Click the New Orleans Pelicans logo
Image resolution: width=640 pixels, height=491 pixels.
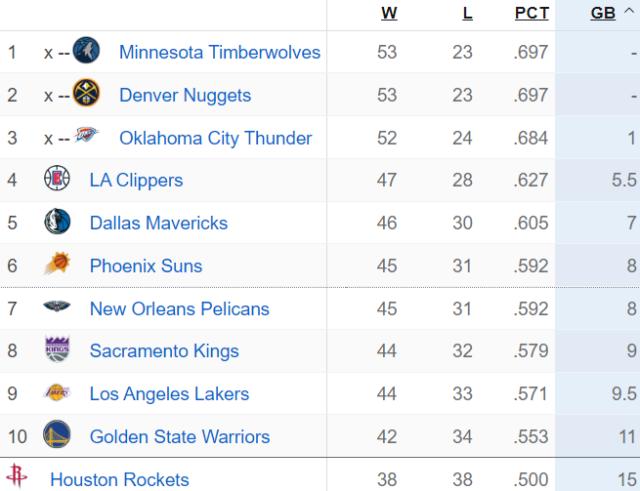[x=57, y=308]
